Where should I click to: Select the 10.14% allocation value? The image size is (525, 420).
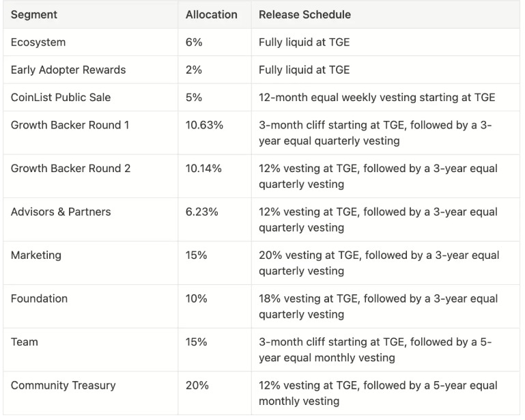[203, 169]
